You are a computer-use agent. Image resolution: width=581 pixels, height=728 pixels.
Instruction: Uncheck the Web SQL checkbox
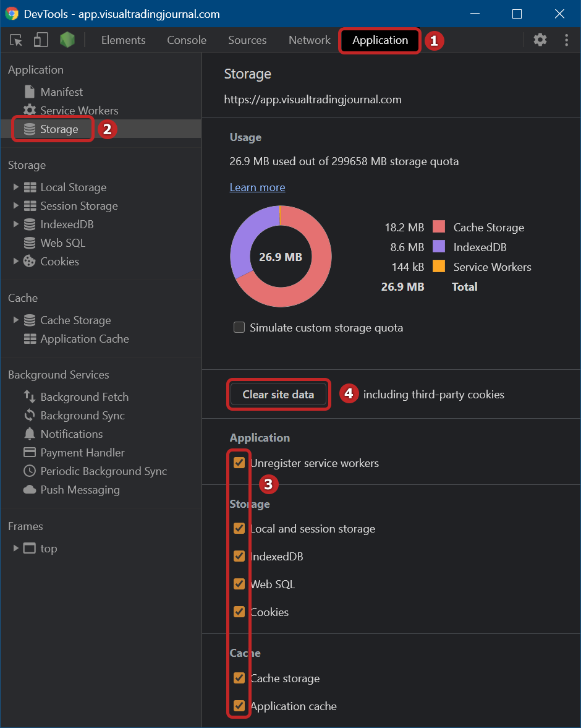239,584
